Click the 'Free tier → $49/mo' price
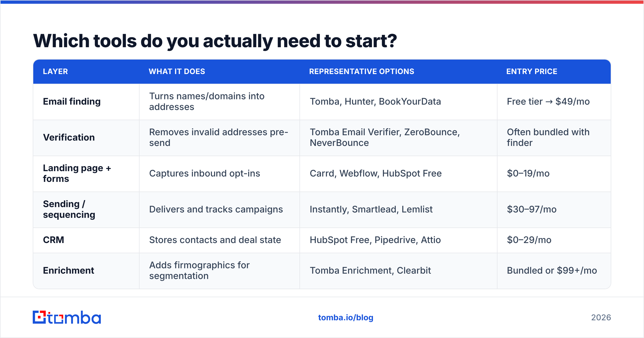 coord(548,101)
